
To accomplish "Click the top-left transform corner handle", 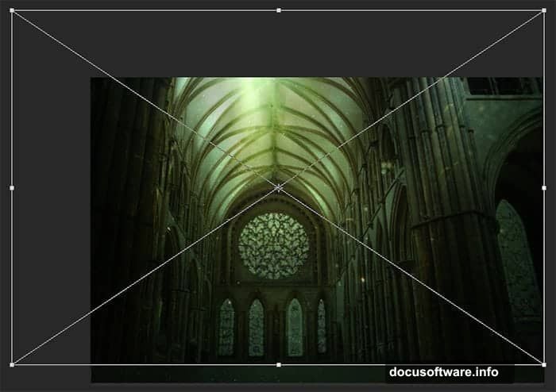I will tap(12, 10).
